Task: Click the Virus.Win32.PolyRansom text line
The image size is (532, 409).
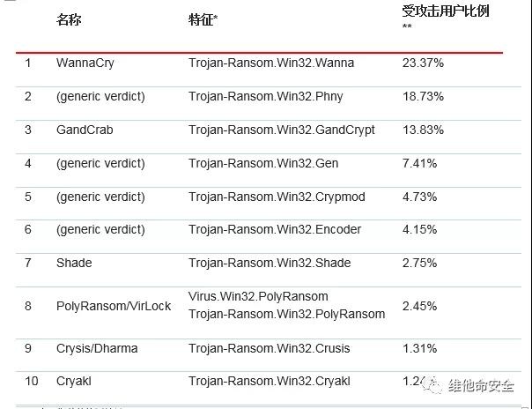Action: [258, 296]
